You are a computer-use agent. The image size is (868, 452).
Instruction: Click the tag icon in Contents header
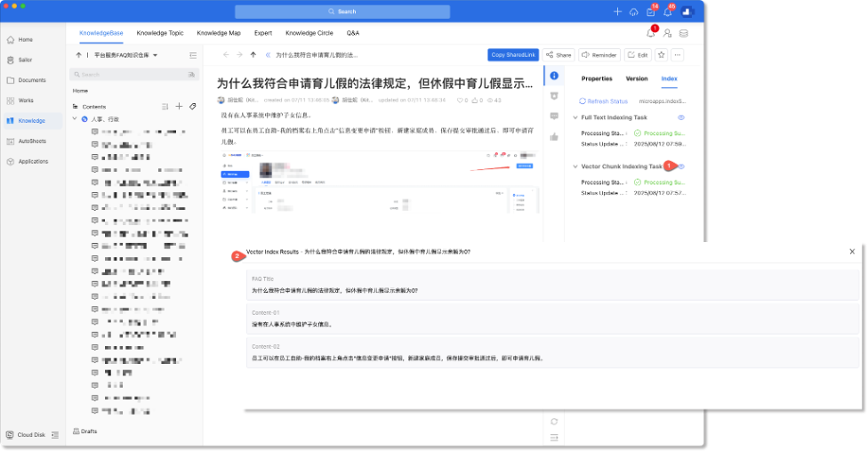[193, 106]
